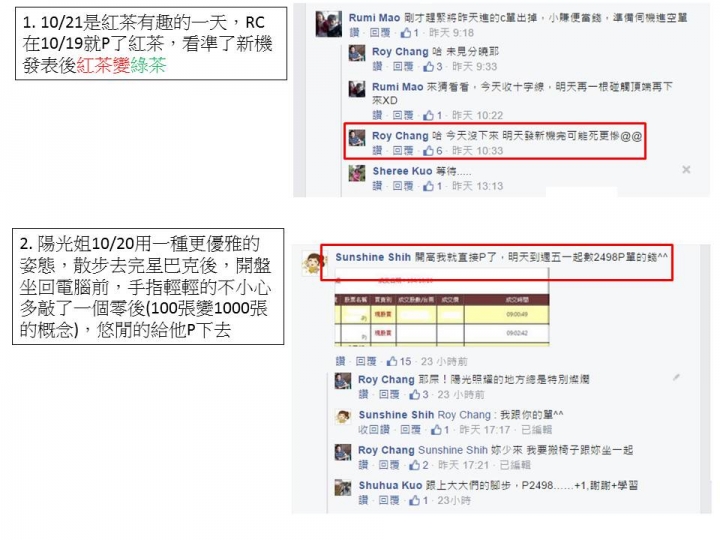This screenshot has height=540, width=720.
Task: Click timestamp 昨天 10:22 on Rumi Mao's reply
Action: (477, 115)
